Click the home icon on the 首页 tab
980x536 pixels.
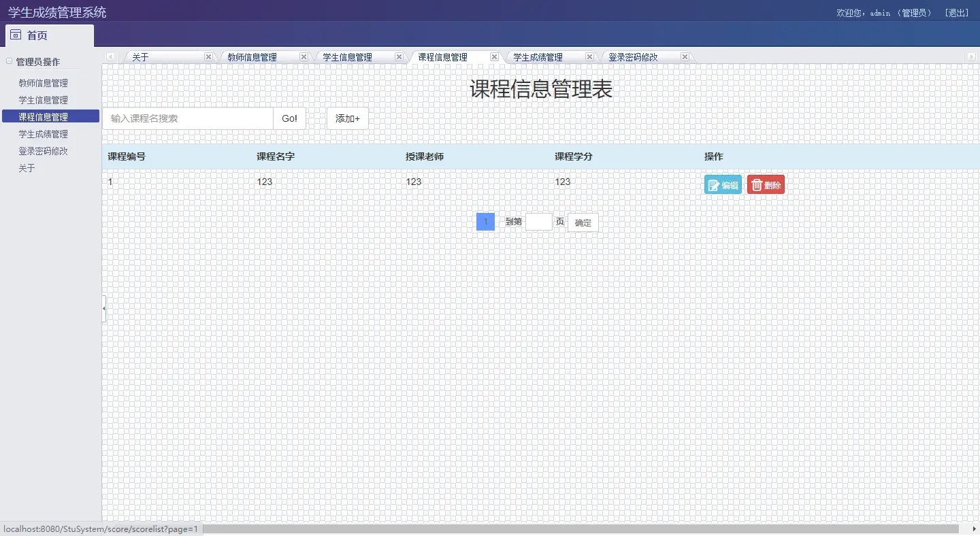pos(16,34)
